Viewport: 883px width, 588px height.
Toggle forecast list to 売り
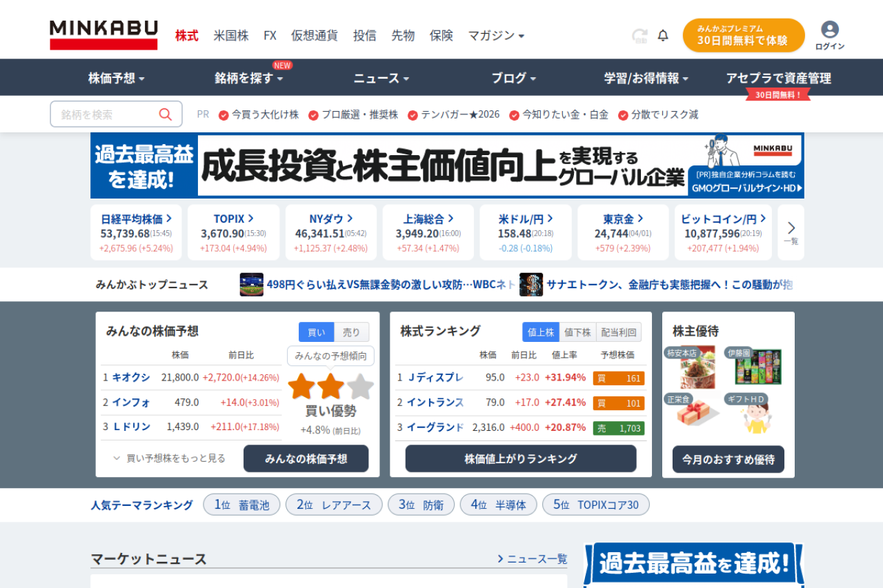[x=351, y=332]
